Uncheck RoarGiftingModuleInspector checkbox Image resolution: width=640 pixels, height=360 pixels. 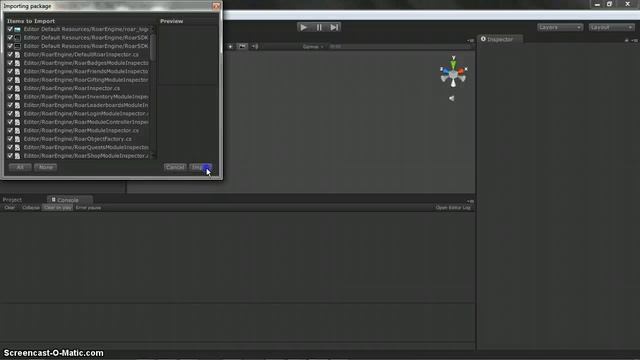pos(10,80)
